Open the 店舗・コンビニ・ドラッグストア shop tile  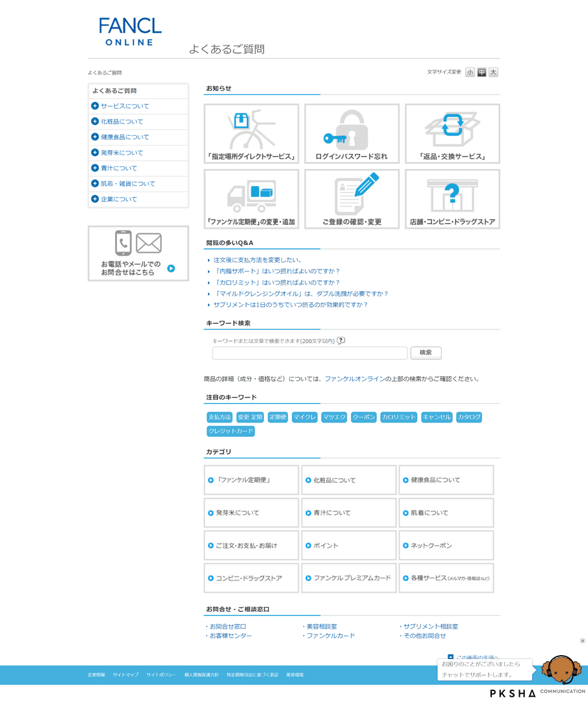pos(452,200)
